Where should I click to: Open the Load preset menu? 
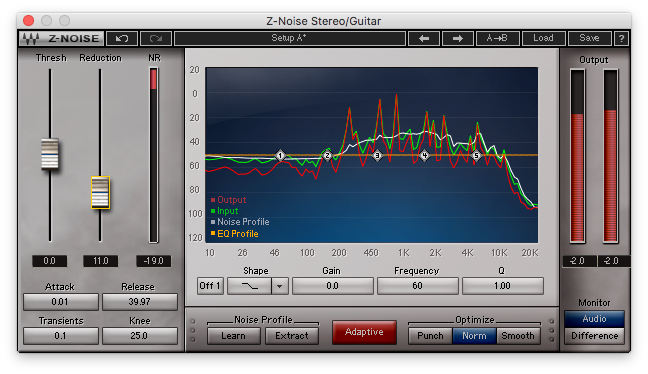click(x=543, y=38)
